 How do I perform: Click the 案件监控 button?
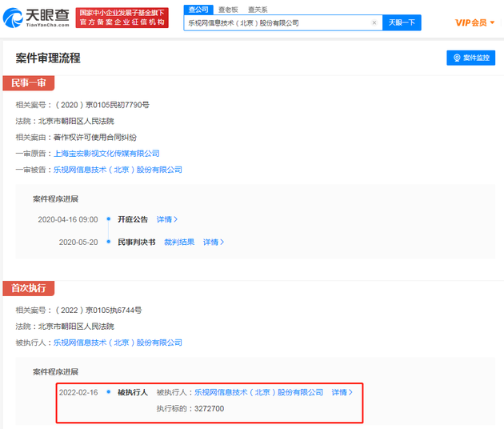[471, 58]
